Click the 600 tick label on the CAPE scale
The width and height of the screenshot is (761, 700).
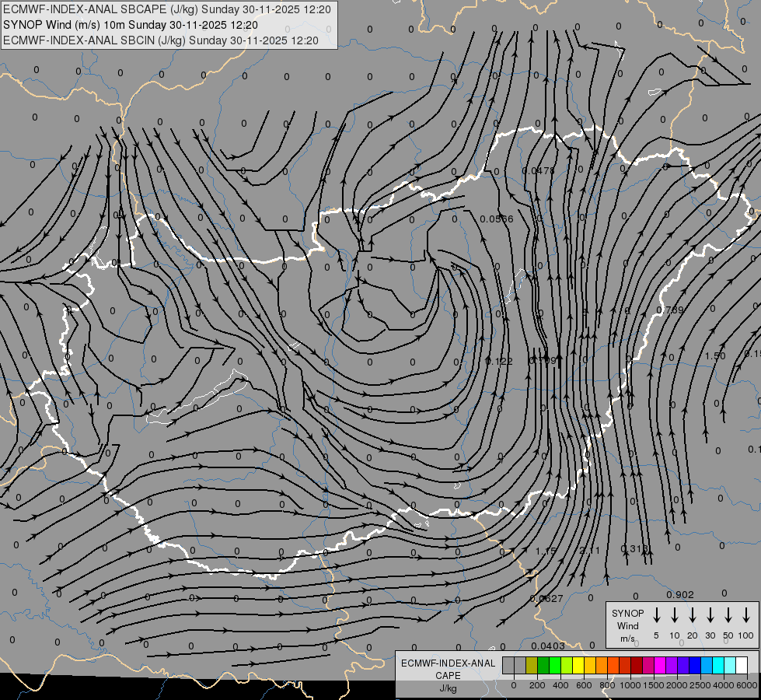point(584,685)
